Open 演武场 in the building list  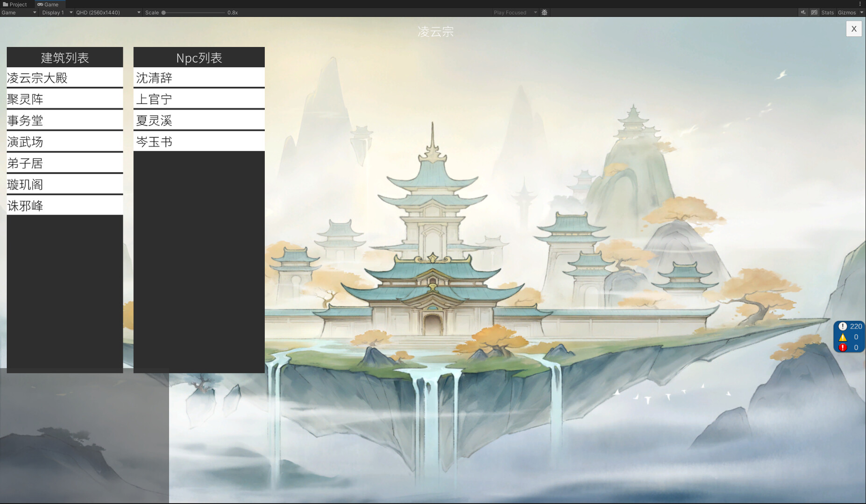pyautogui.click(x=65, y=142)
